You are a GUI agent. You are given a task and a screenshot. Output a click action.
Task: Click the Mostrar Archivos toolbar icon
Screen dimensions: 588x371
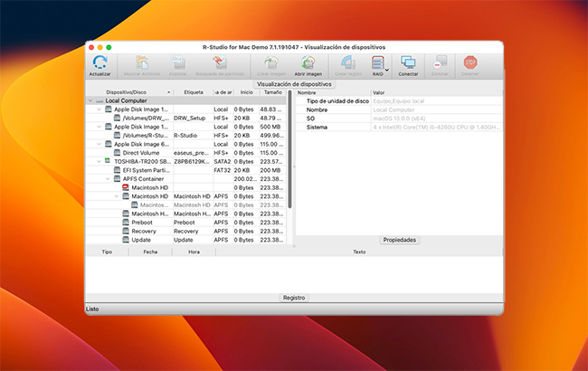pos(142,62)
